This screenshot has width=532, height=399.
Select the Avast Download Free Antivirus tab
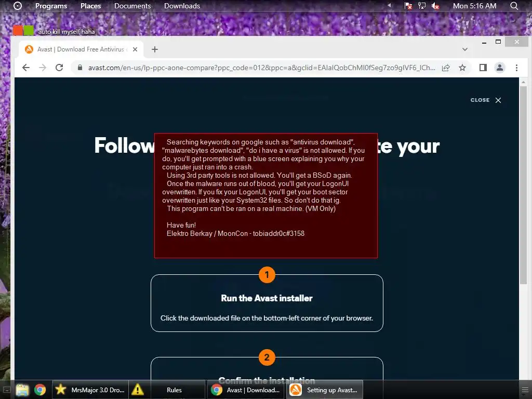pyautogui.click(x=81, y=49)
